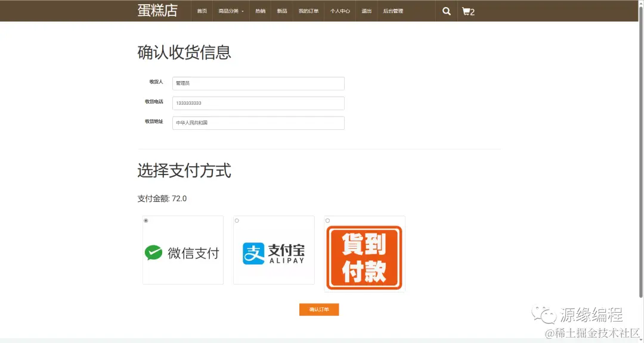Click the 确认收货信息 heading
The width and height of the screenshot is (644, 343).
point(184,52)
